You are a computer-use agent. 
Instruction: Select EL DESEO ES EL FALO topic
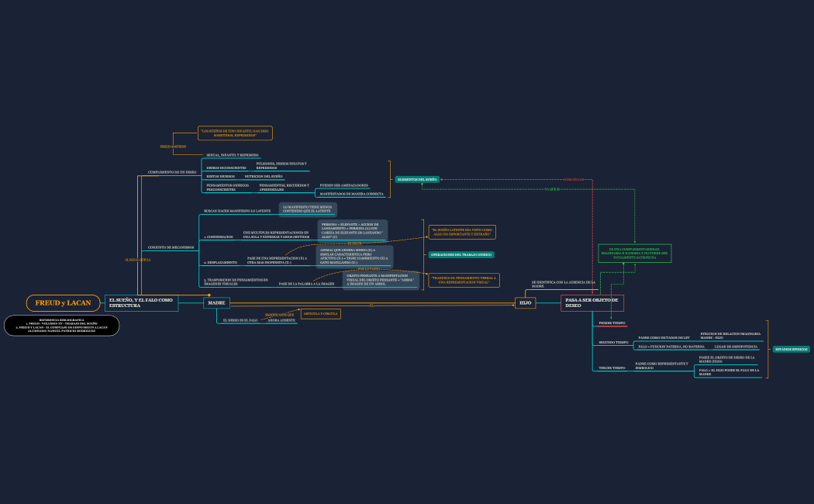pos(240,321)
